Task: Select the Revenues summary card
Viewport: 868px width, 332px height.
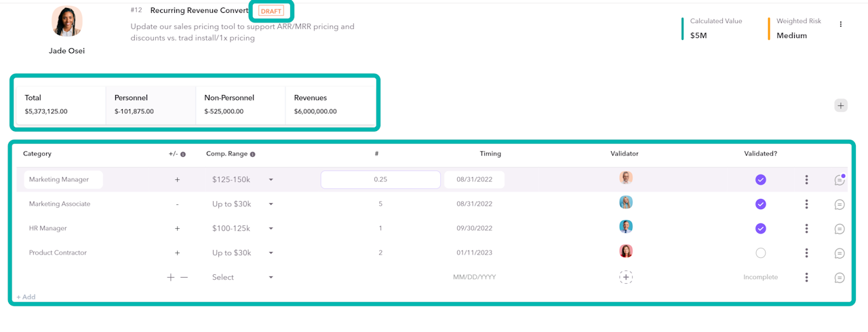Action: (x=329, y=105)
